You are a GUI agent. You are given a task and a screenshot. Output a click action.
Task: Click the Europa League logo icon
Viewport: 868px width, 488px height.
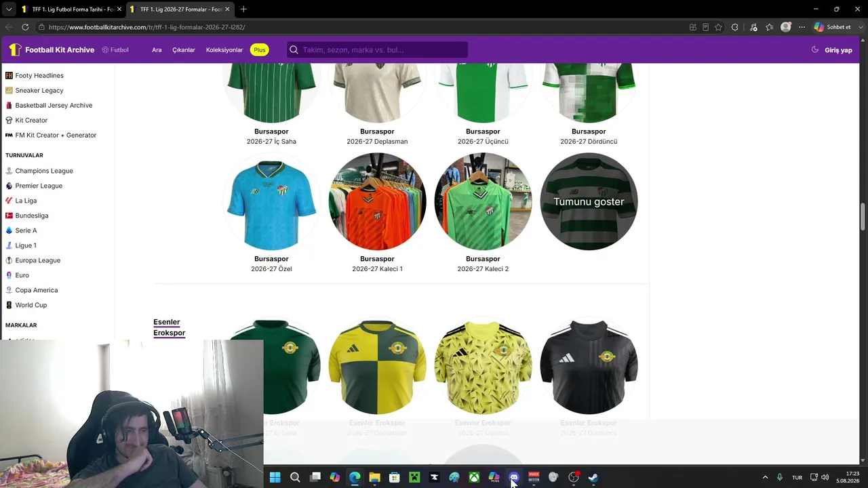(x=9, y=260)
